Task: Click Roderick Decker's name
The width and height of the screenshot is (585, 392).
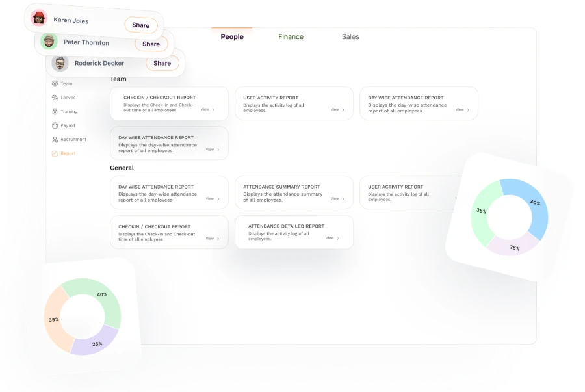Action: coord(99,64)
